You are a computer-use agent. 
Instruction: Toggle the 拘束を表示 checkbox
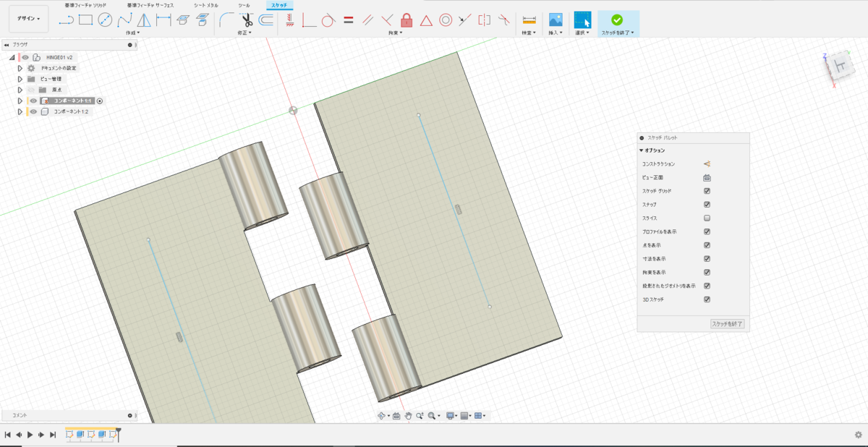point(707,272)
